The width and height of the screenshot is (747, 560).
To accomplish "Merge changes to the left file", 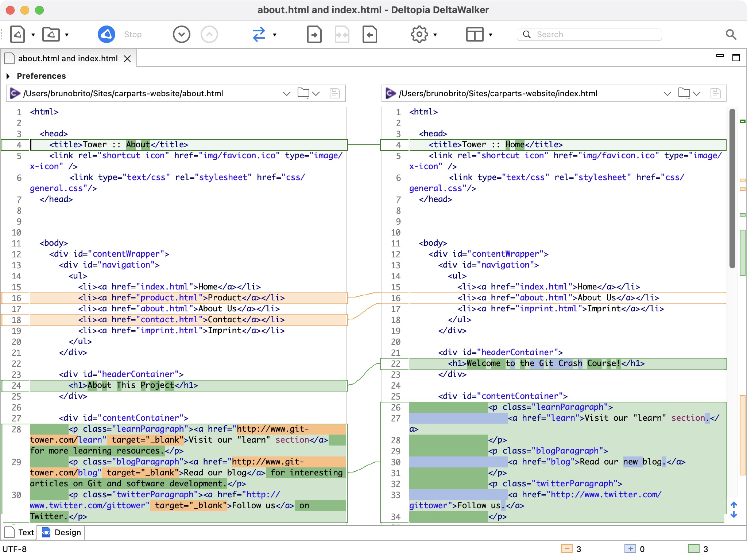I will pyautogui.click(x=369, y=34).
